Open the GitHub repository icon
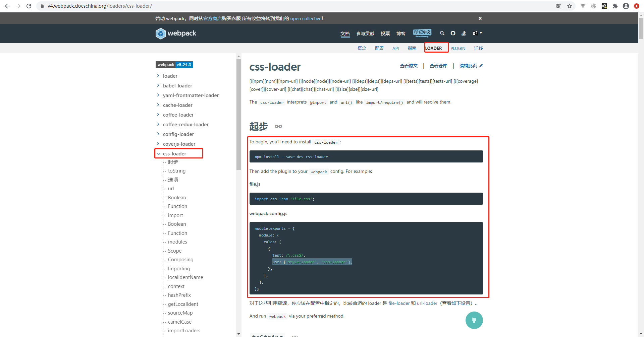This screenshot has width=644, height=337. pos(453,33)
